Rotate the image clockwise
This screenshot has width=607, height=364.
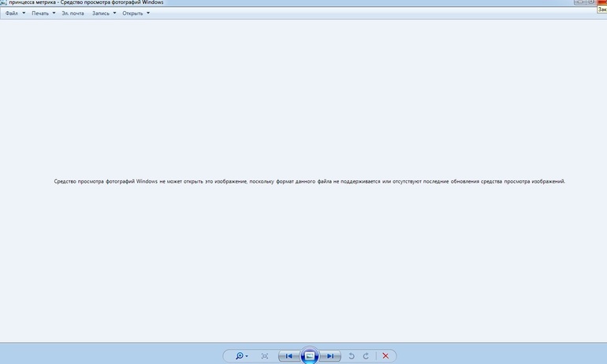coord(366,356)
